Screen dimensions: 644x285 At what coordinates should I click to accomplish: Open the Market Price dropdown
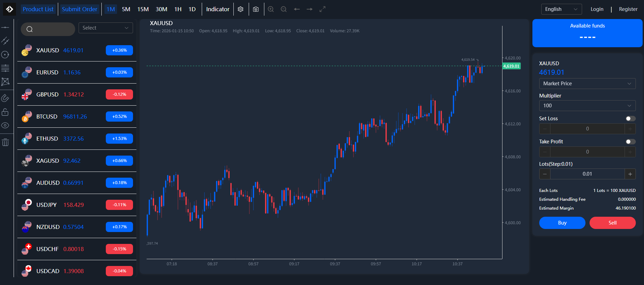click(x=587, y=84)
